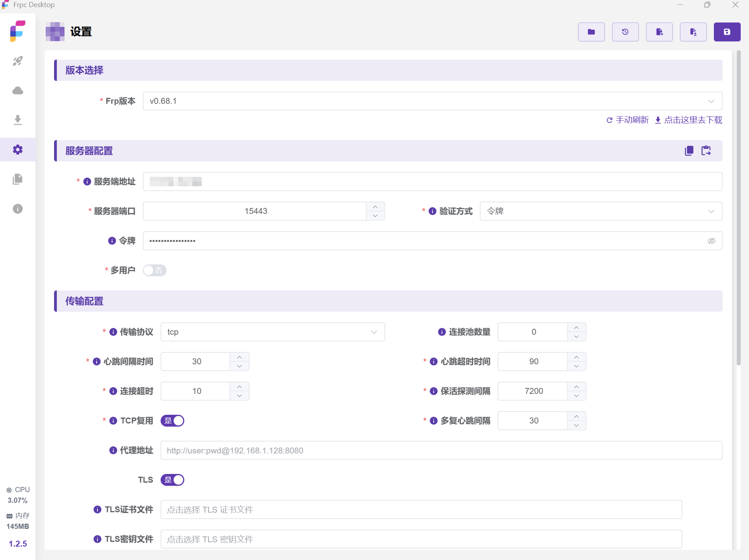
Task: Click the export config file button
Action: click(693, 32)
